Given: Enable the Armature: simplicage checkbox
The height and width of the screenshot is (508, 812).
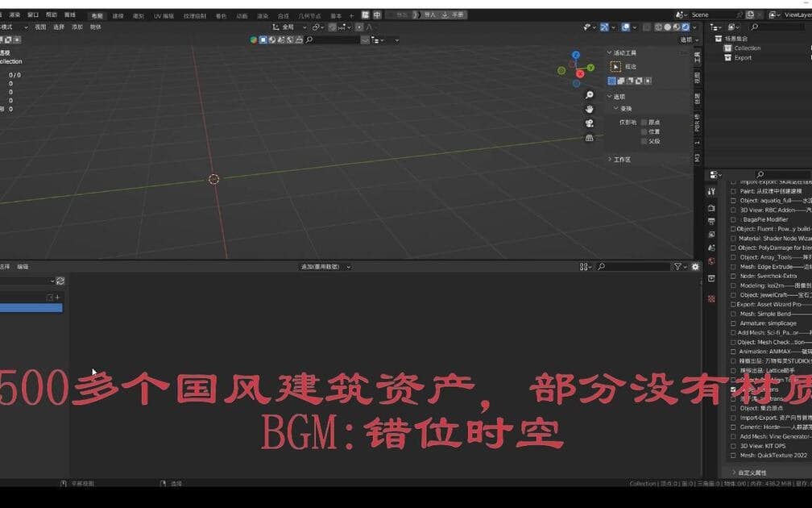Looking at the screenshot, I should (x=733, y=323).
